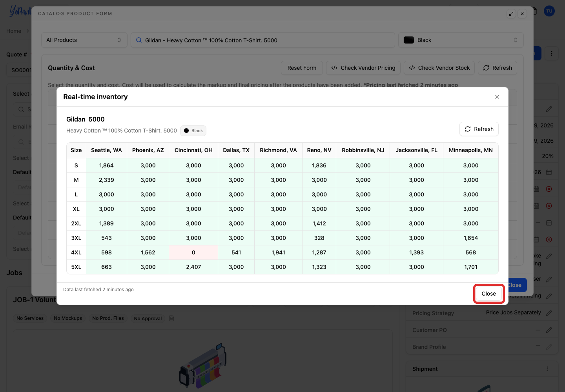This screenshot has width=565, height=392.
Task: Click the Black color badge in inventory dialog
Action: [193, 131]
